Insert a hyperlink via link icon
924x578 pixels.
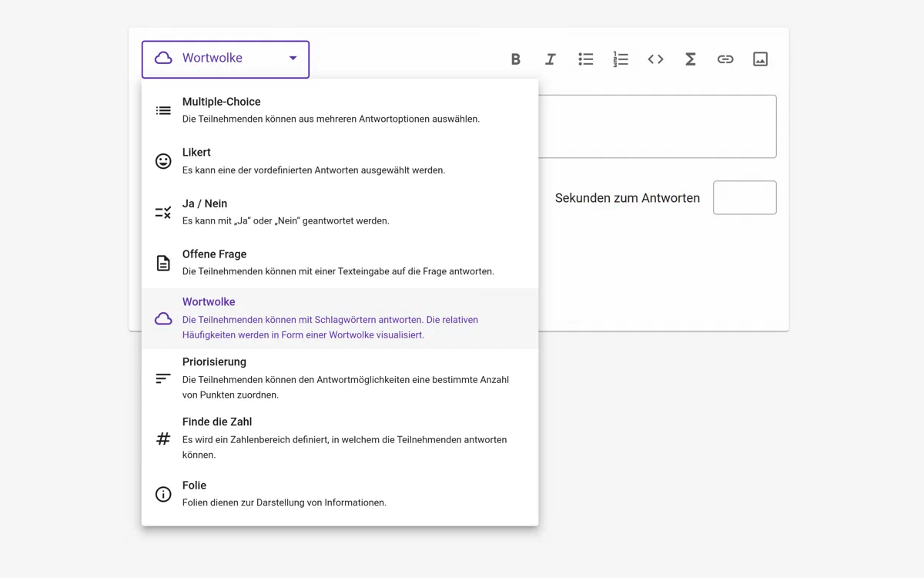(725, 59)
